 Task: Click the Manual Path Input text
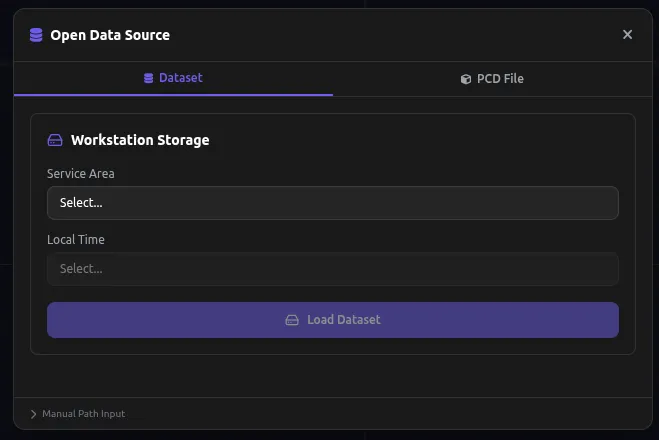[83, 414]
